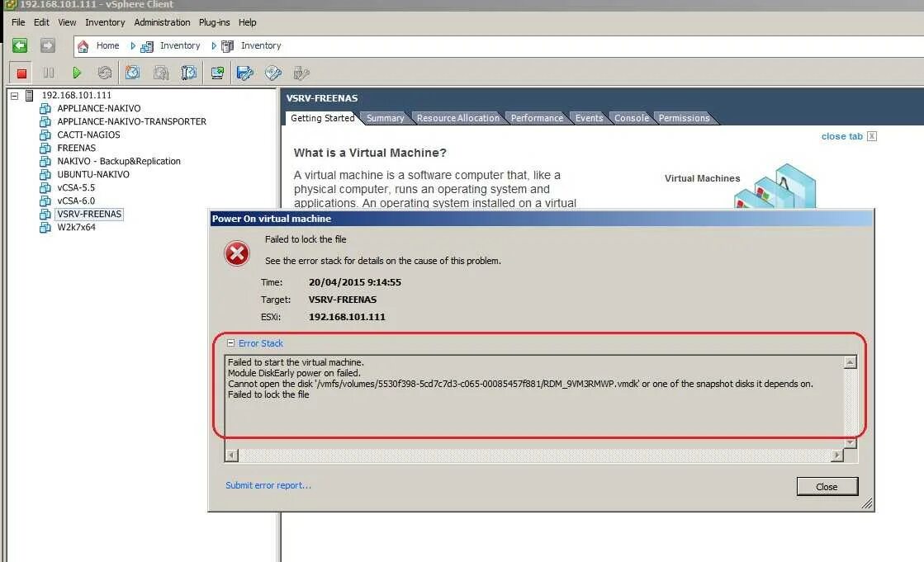Switch to the Resource Allocation tab

[x=458, y=118]
